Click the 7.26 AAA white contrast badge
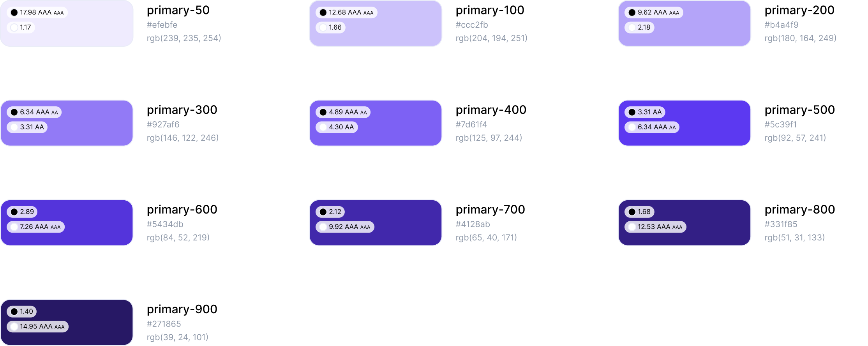Image resolution: width=868 pixels, height=346 pixels. 35,227
